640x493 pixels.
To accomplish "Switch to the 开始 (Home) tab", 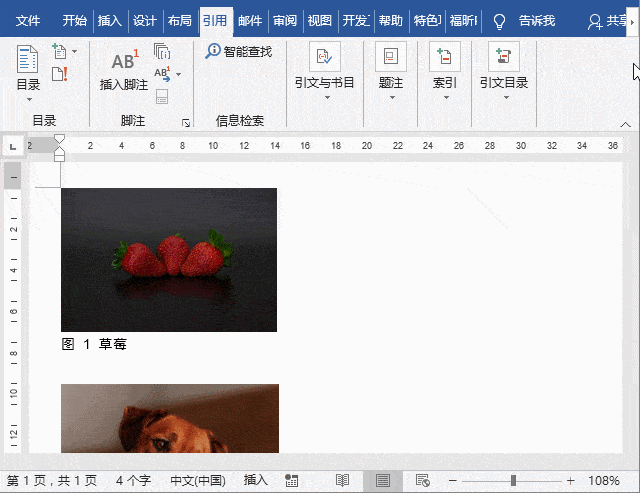I will [x=74, y=20].
